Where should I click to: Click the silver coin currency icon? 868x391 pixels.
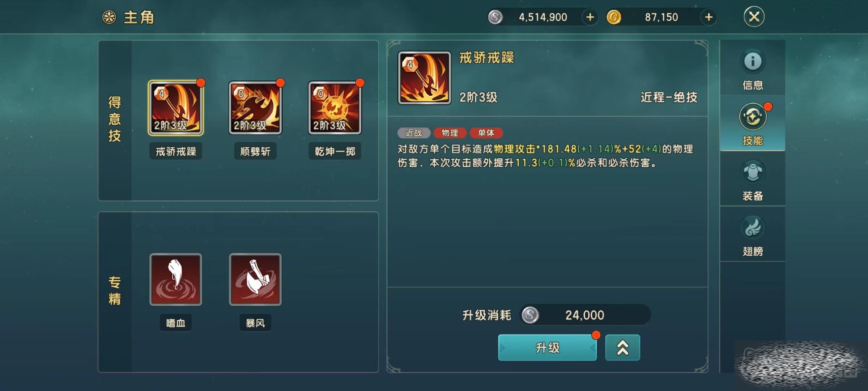tap(495, 17)
